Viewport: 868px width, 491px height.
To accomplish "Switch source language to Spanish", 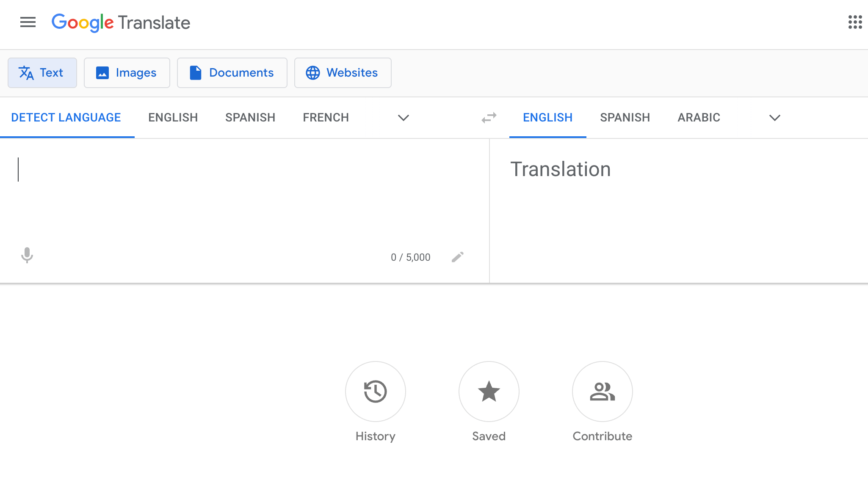I will point(250,117).
